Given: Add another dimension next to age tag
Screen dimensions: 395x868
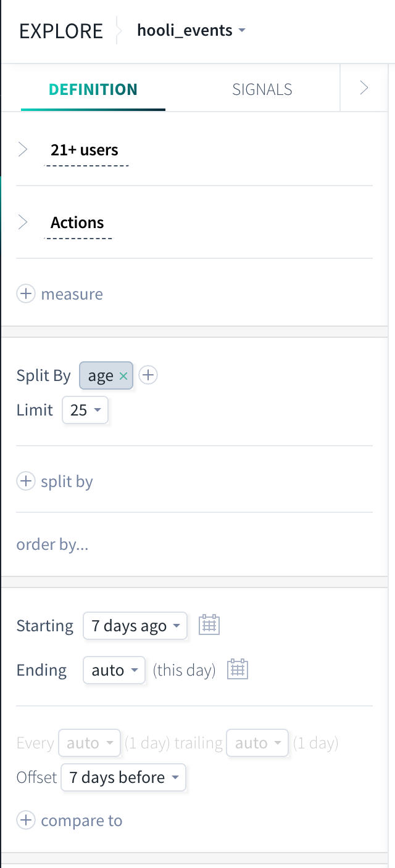Looking at the screenshot, I should click(x=148, y=375).
